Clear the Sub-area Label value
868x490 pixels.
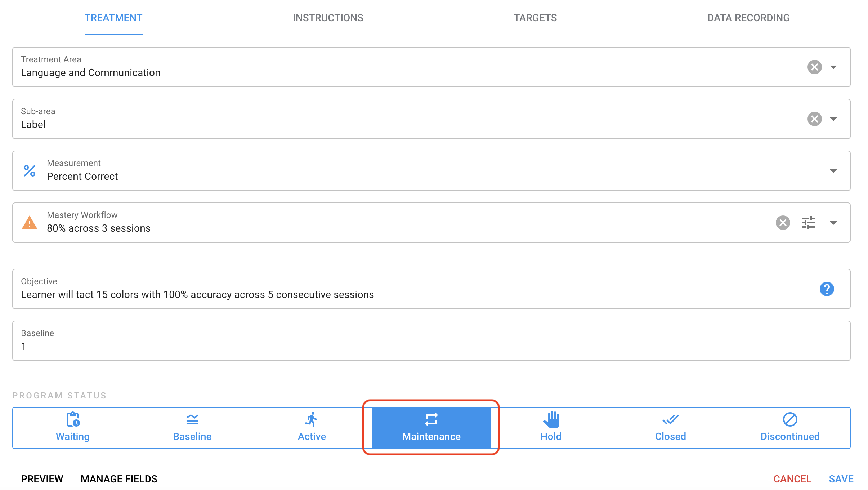(x=814, y=119)
